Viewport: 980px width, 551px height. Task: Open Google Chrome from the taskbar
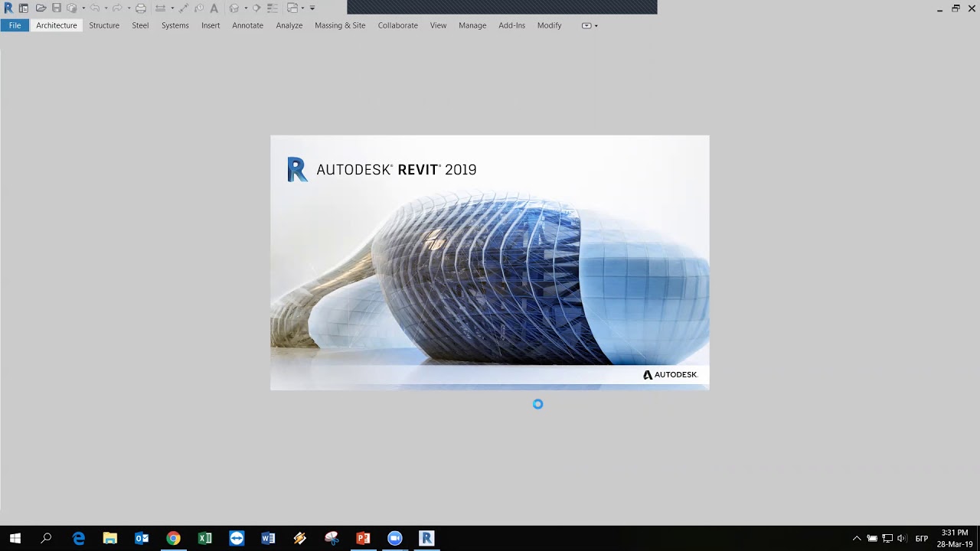click(x=173, y=539)
